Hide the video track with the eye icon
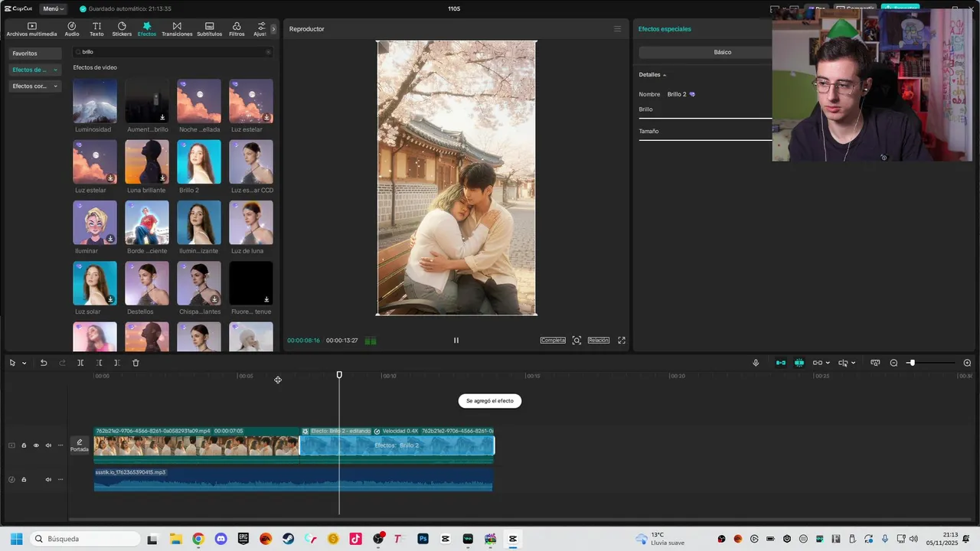The width and height of the screenshot is (980, 551). point(36,445)
